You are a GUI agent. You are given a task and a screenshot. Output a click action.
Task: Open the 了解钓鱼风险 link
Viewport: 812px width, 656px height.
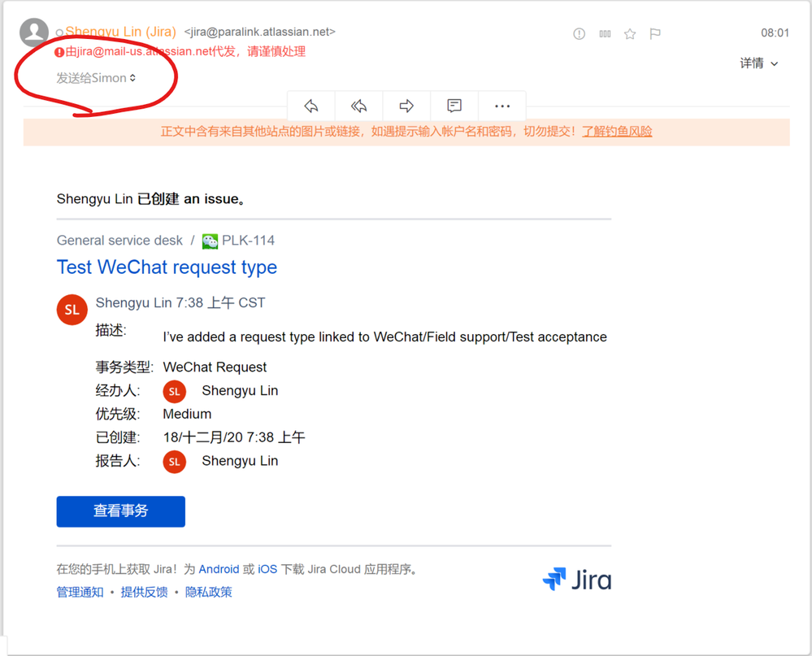617,132
